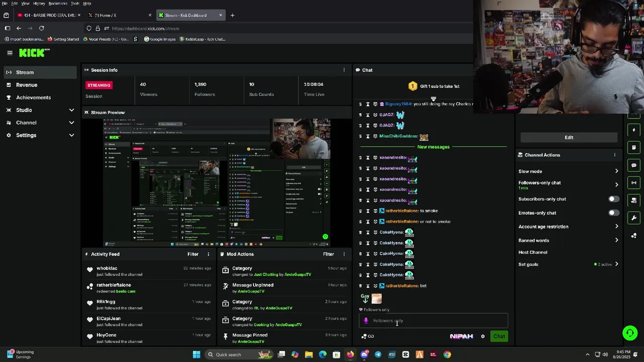
Task: Open the Revenue page in sidebar
Action: point(40,85)
